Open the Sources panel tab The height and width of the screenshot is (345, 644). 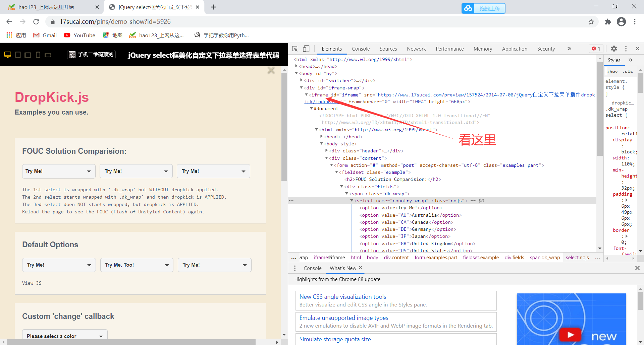tap(388, 49)
